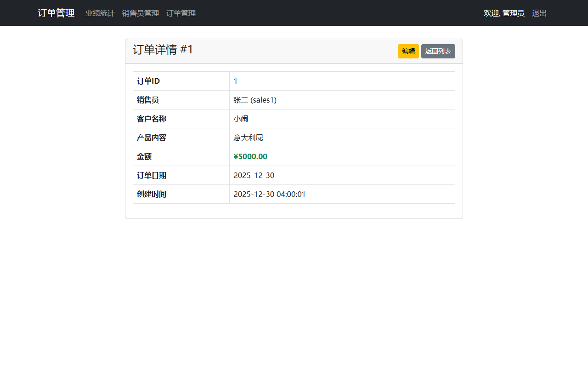Click the 创建时间 row label
Viewport: 588px width, 368px height.
point(152,194)
